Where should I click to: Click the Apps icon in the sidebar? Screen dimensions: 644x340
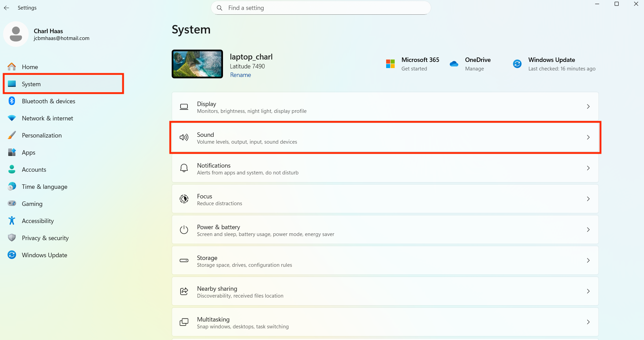[12, 152]
